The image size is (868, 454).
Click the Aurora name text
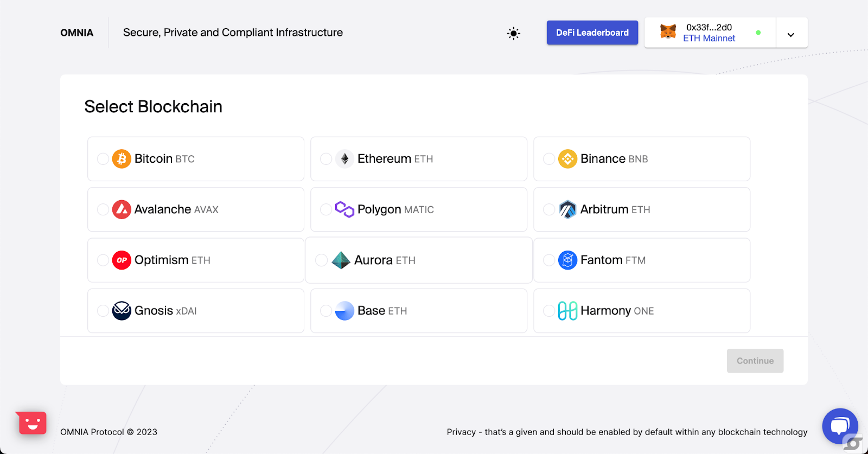pyautogui.click(x=373, y=260)
